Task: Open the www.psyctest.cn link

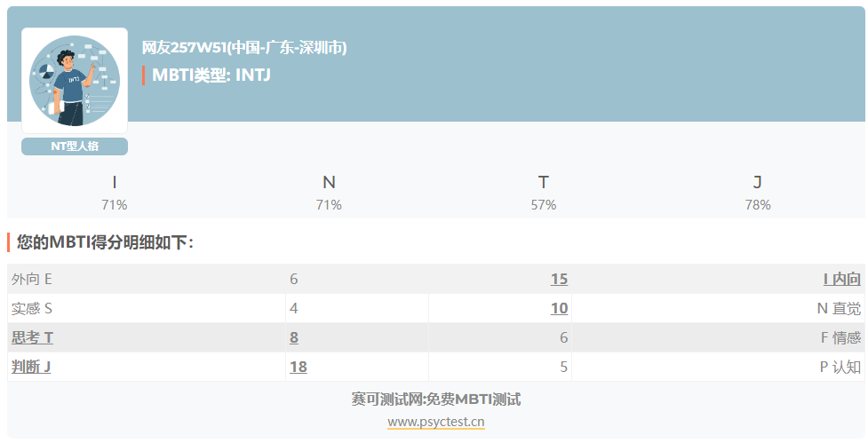Action: pyautogui.click(x=435, y=421)
